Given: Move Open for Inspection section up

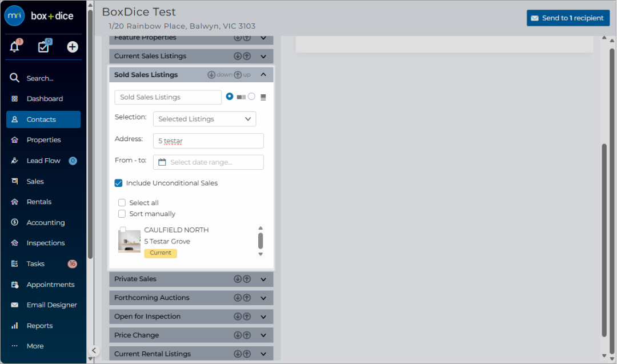Looking at the screenshot, I should [x=247, y=317].
